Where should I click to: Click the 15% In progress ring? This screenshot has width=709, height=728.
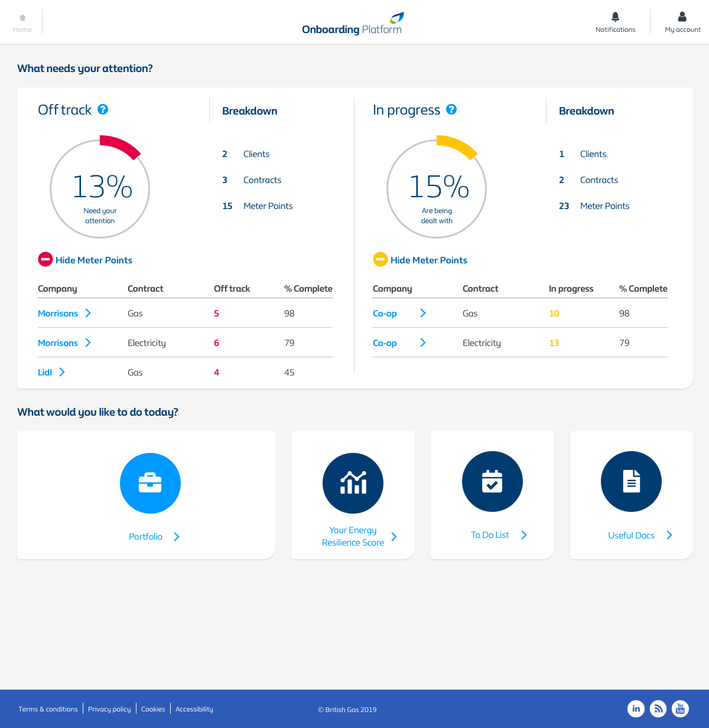tap(437, 188)
